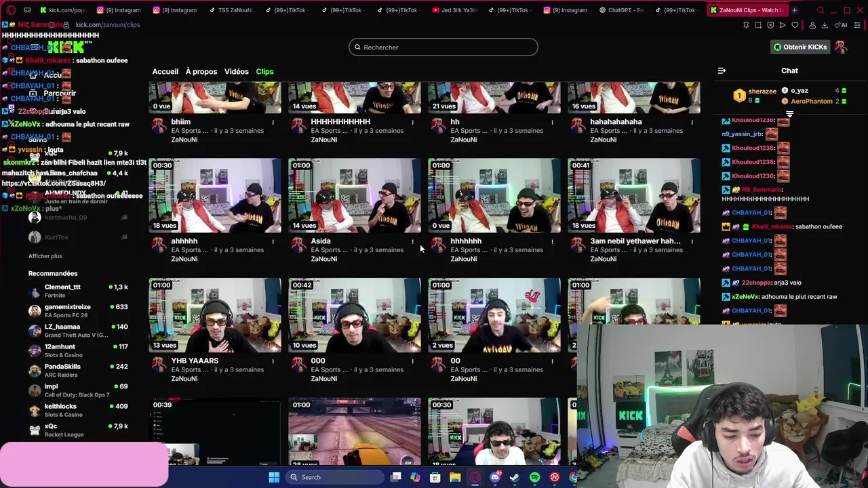Open options menu for clip 'YHB YAAARS'
Image resolution: width=868 pixels, height=488 pixels.
tap(273, 361)
